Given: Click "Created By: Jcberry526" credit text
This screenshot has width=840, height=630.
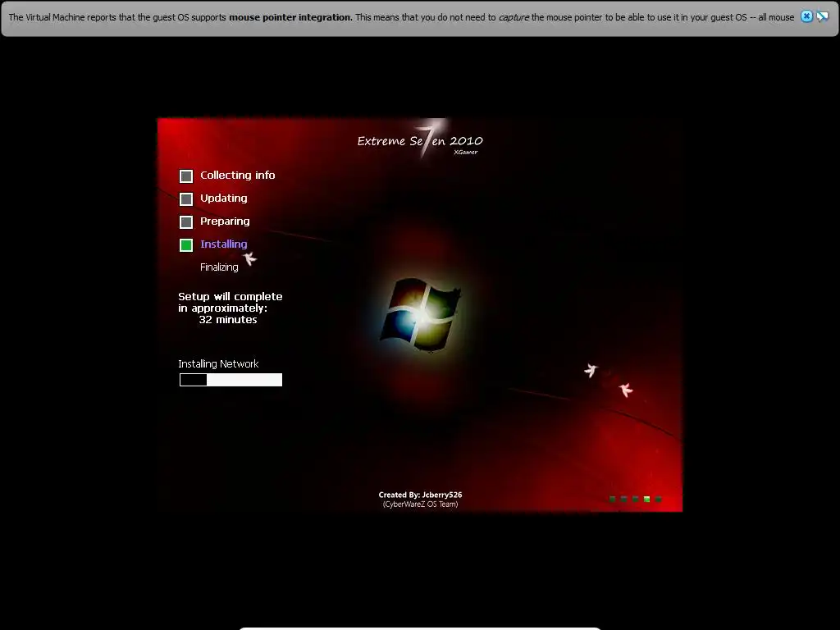Looking at the screenshot, I should [421, 495].
